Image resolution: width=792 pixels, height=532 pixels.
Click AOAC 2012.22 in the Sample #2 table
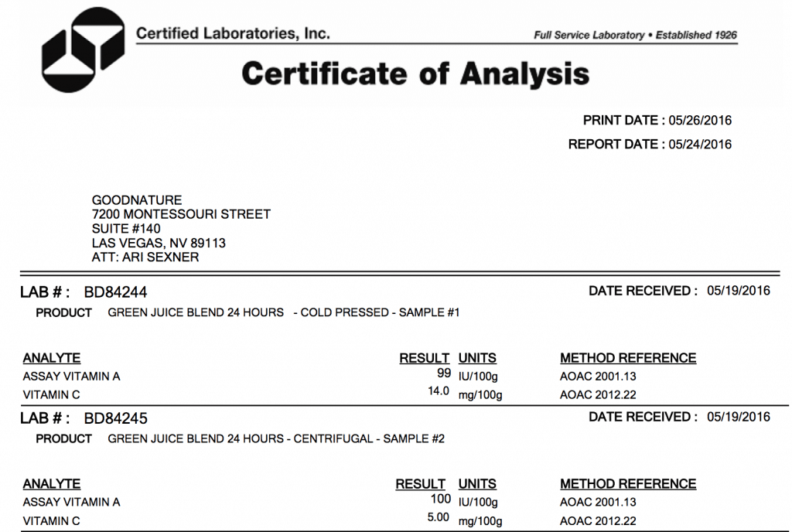tap(598, 521)
